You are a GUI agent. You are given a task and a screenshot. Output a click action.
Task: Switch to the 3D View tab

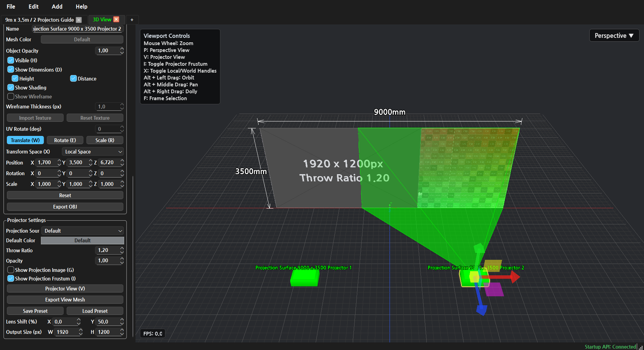(x=102, y=20)
